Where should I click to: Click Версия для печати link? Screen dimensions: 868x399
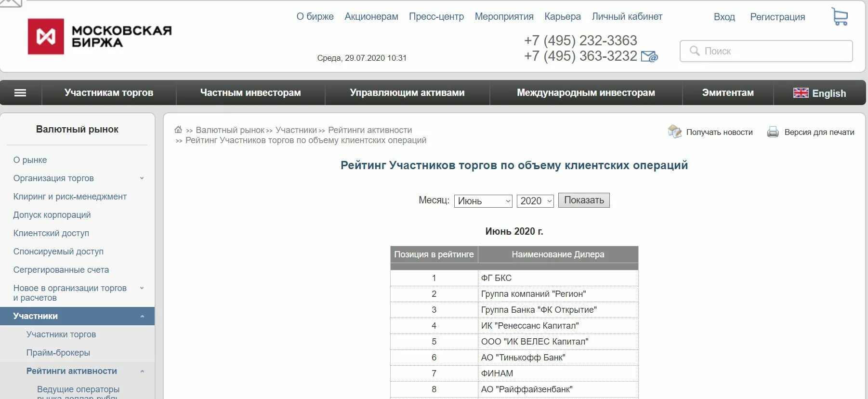pyautogui.click(x=819, y=132)
